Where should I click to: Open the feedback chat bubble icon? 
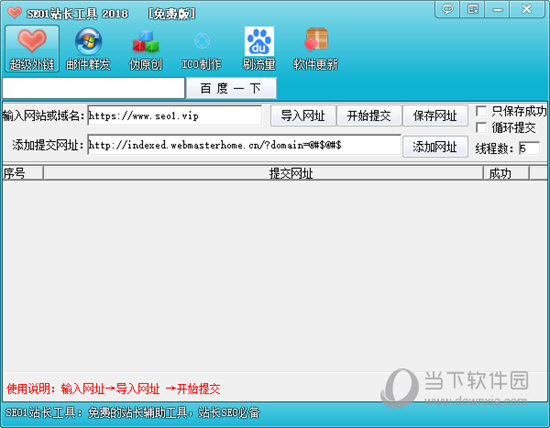447,9
